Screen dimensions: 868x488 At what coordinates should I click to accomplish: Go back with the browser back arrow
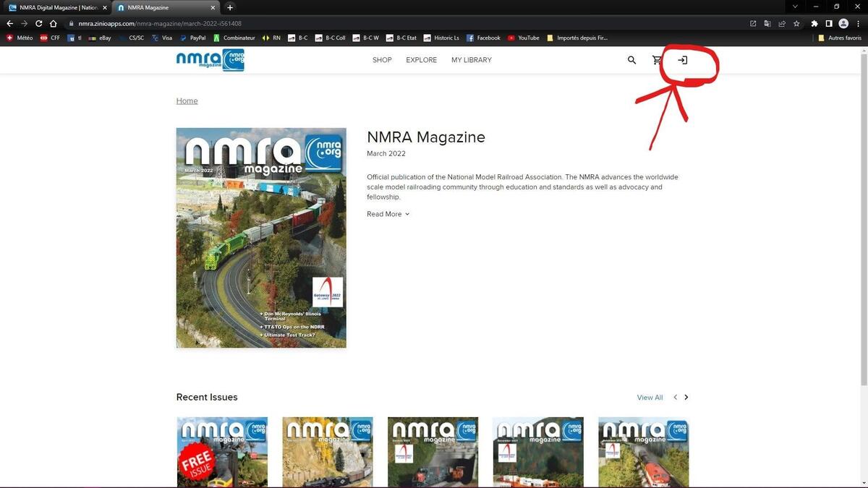pyautogui.click(x=10, y=23)
